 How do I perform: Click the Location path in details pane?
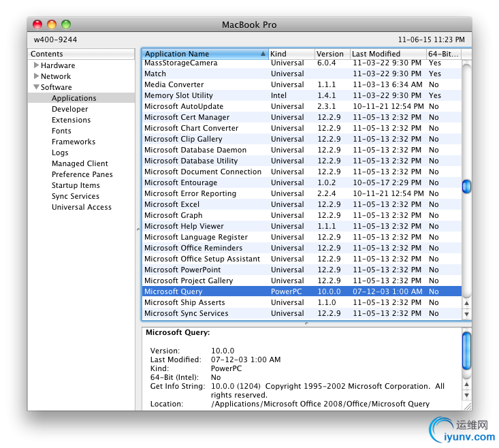tap(320, 404)
